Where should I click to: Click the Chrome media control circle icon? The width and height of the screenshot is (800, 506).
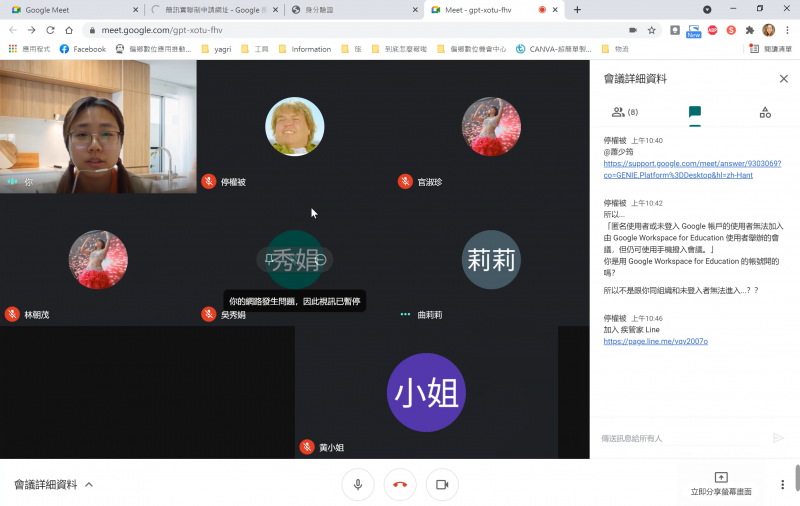tap(707, 10)
